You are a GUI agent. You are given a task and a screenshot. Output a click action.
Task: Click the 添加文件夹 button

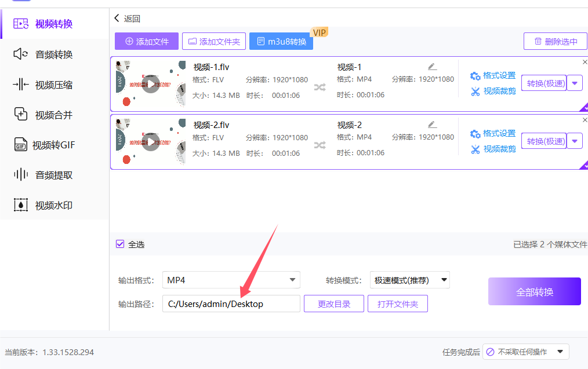pos(214,41)
